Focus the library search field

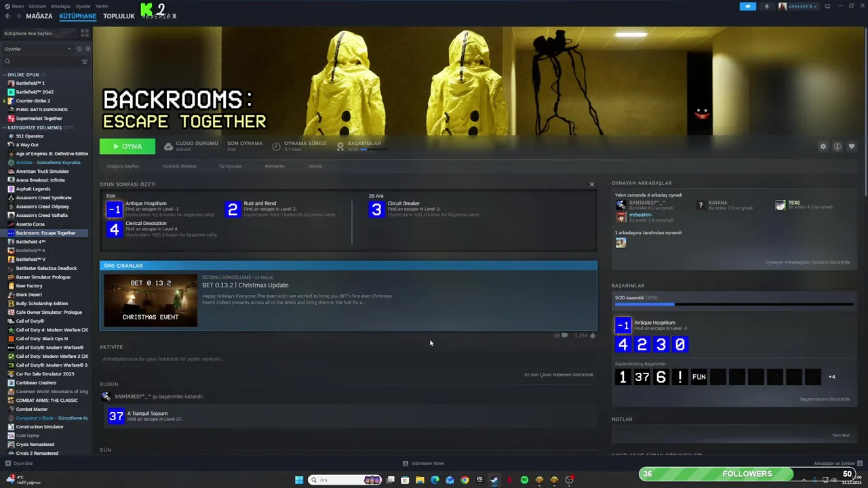42,62
